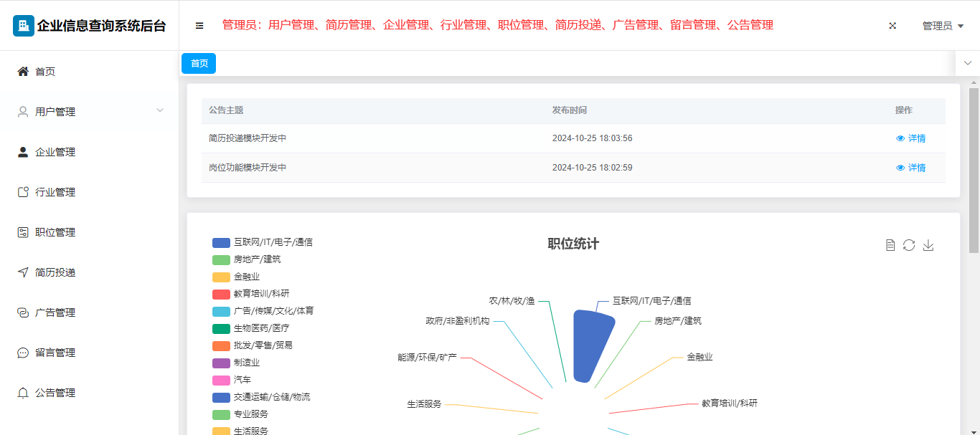Click the 农/林/牧/渔 pie label
This screenshot has height=435, width=980.
tap(512, 301)
